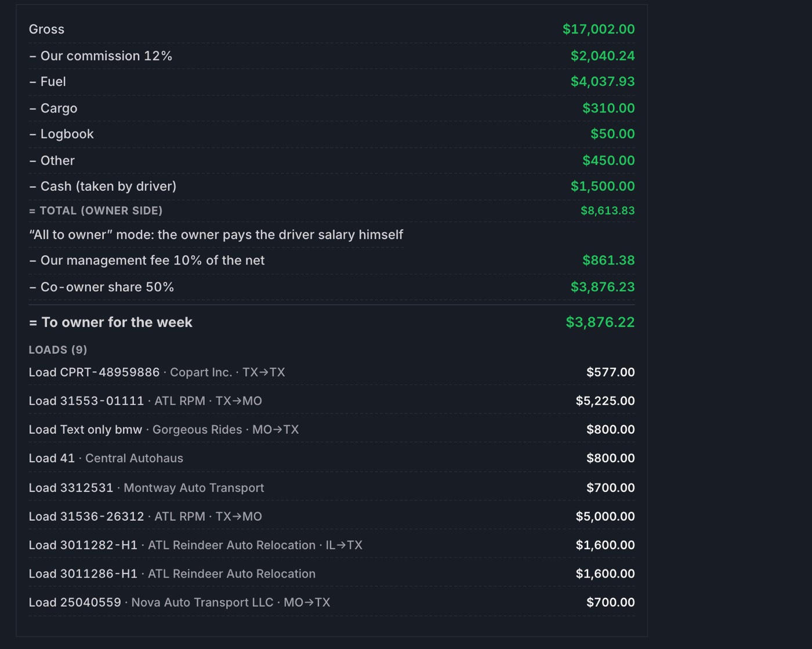This screenshot has width=812, height=649.
Task: Click the Other deduction label
Action: 52,161
